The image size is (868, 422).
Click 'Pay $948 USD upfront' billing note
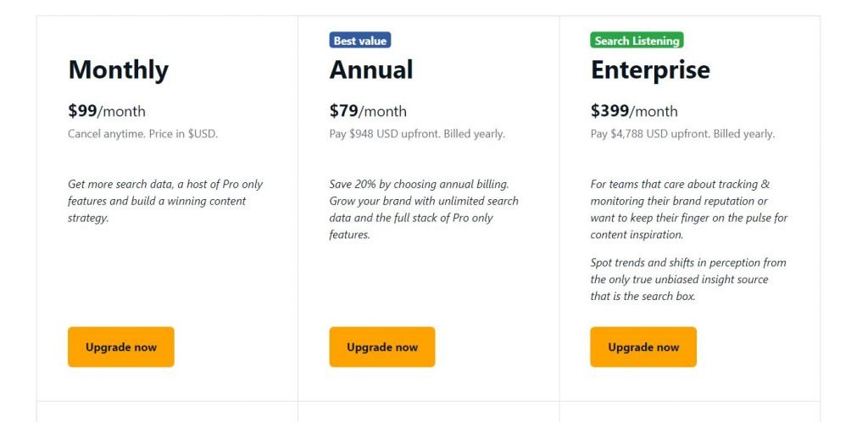pyautogui.click(x=417, y=134)
